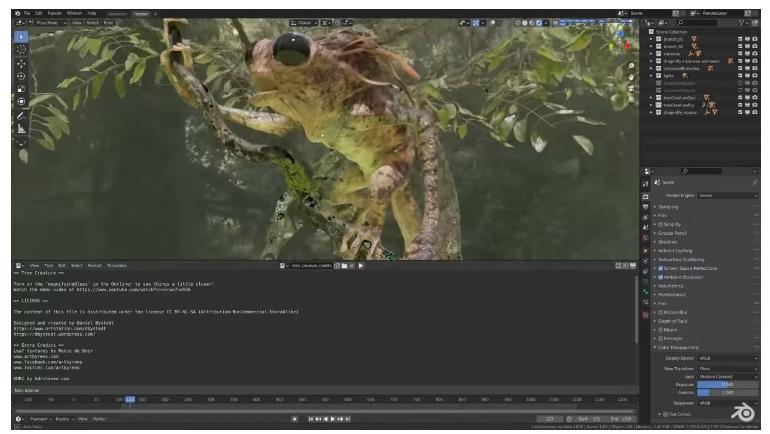The width and height of the screenshot is (770, 434).
Task: Select the Measure tool
Action: click(21, 129)
